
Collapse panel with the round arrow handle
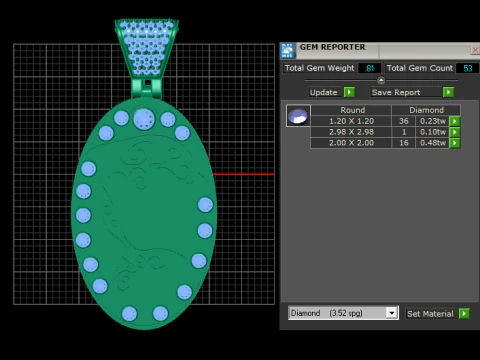click(381, 80)
